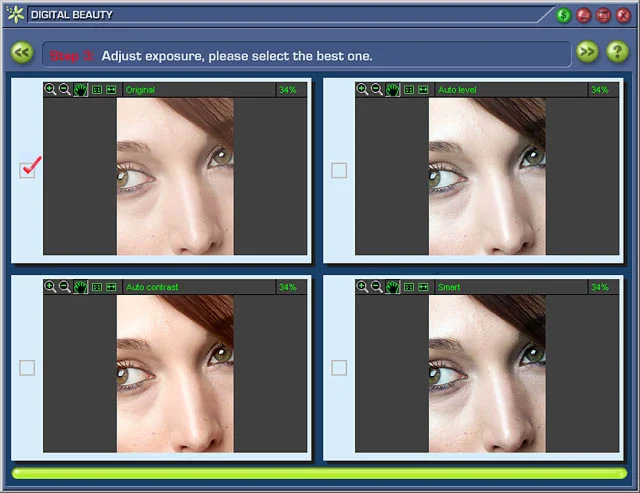This screenshot has width=640, height=493.
Task: Zoom in on the Auto contrast panel
Action: point(50,287)
